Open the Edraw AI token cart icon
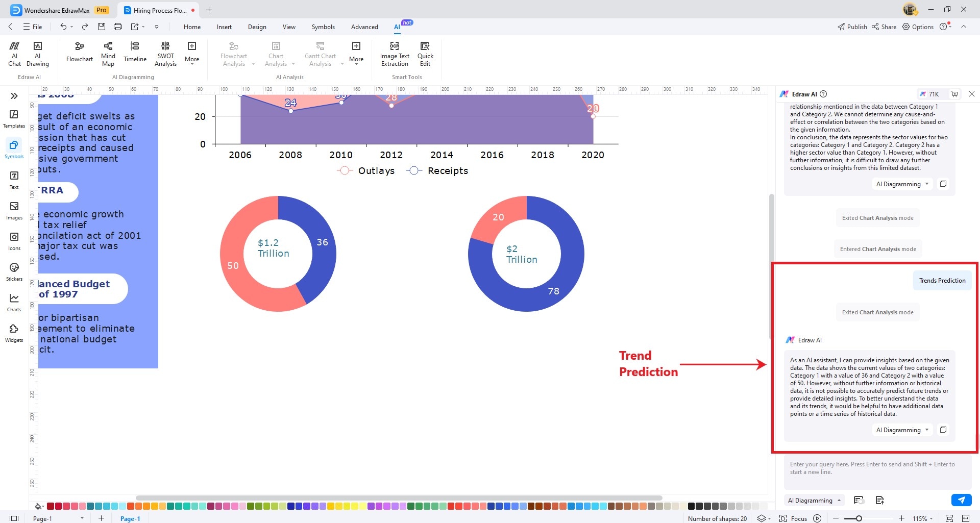 tap(954, 94)
